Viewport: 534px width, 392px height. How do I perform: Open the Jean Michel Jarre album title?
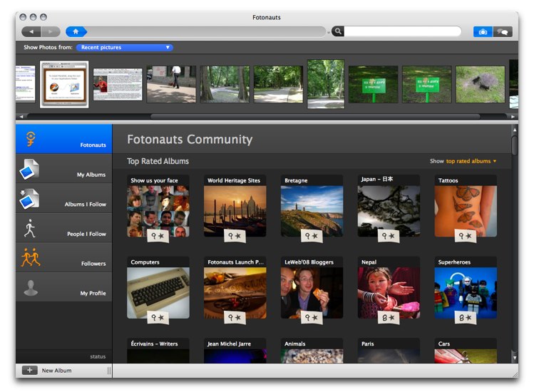229,344
